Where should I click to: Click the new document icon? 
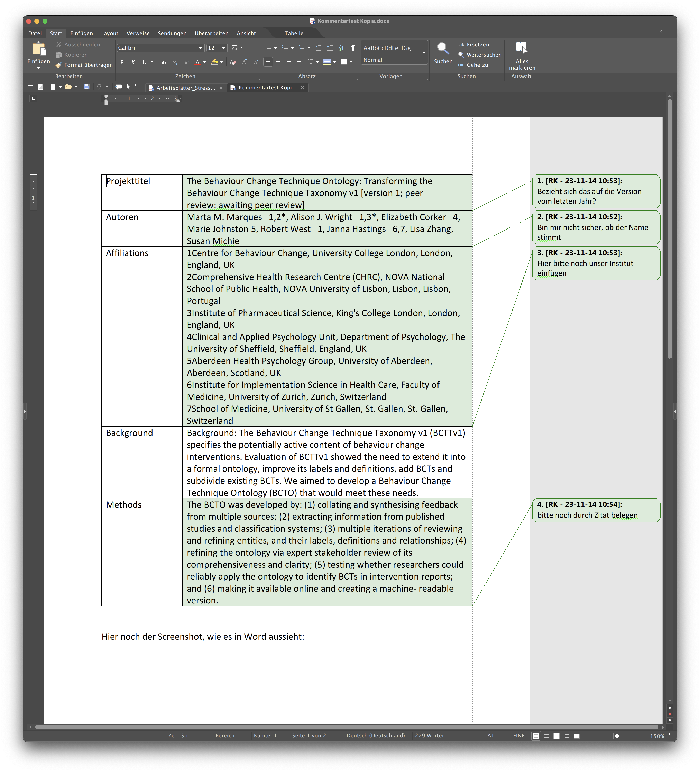[x=53, y=87]
